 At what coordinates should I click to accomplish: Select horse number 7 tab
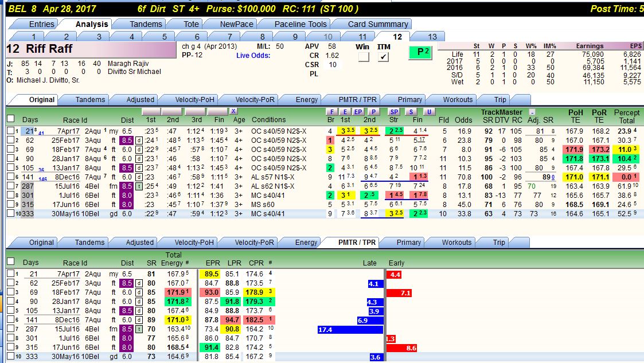(229, 37)
